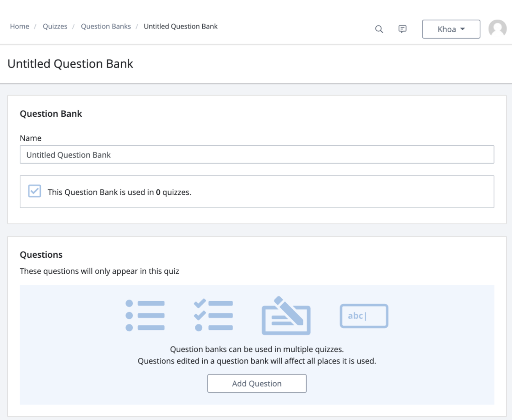Click the bold 0 quizzes count text

(158, 192)
